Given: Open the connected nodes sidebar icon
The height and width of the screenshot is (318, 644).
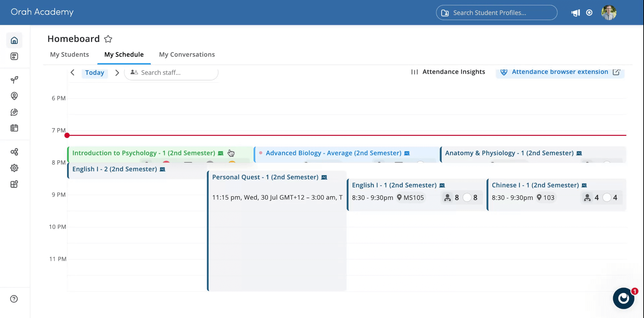Looking at the screenshot, I should coord(14,152).
